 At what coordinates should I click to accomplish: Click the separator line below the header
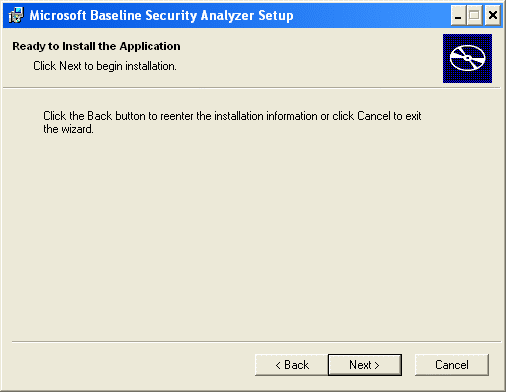[252, 88]
